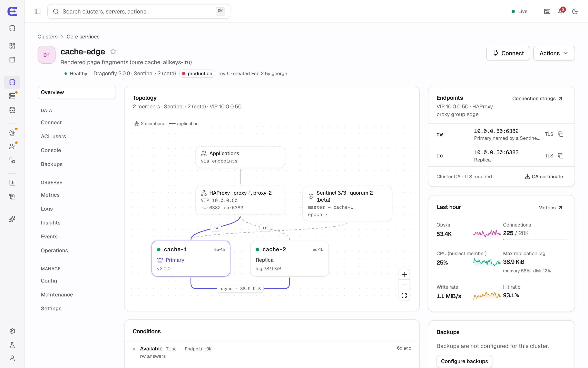Focus the search clusters input field

pyautogui.click(x=139, y=11)
